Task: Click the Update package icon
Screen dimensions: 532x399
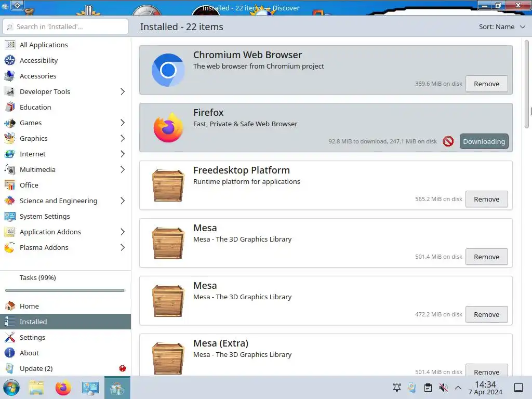Action: click(x=10, y=368)
